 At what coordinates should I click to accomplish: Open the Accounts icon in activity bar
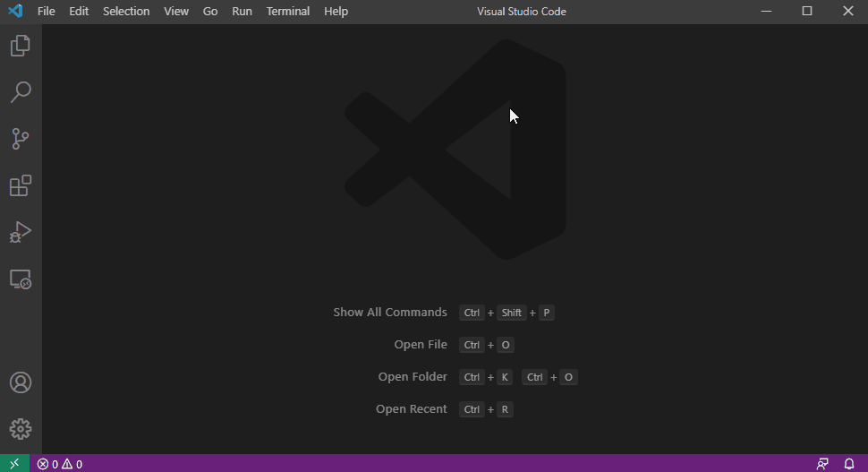coord(21,382)
